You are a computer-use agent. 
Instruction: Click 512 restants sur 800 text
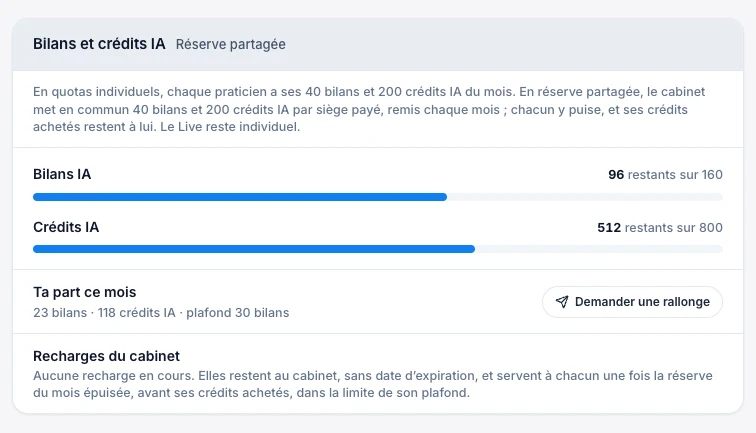[x=660, y=228]
